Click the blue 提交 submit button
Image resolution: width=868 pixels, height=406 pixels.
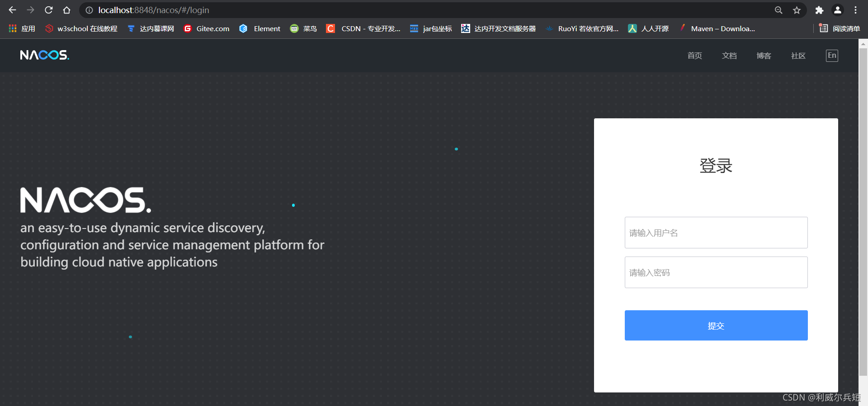(x=716, y=325)
